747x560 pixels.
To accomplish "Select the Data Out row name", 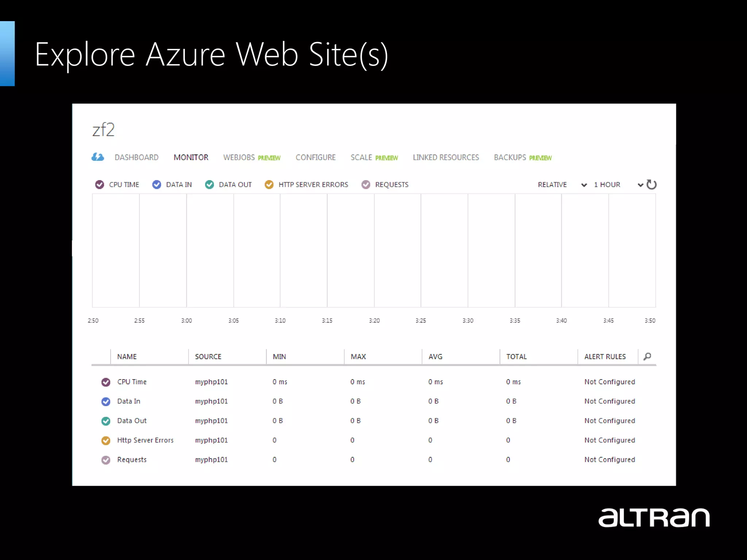I will click(x=132, y=420).
